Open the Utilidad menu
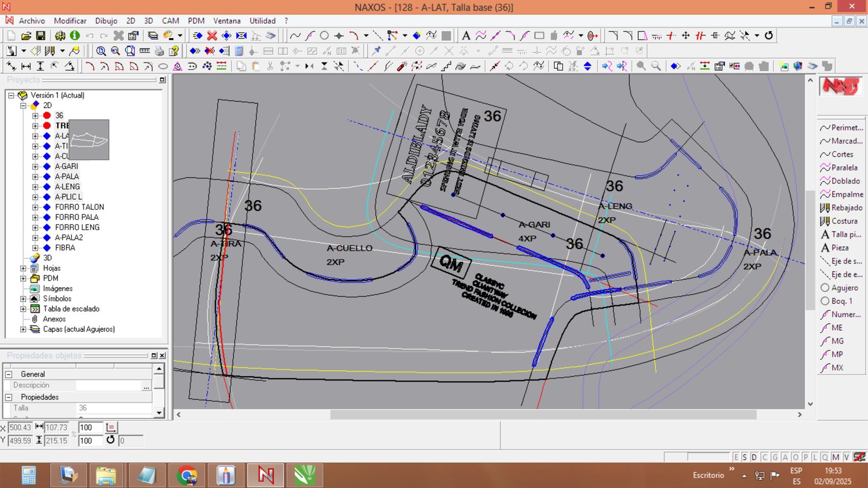The height and width of the screenshot is (488, 868). point(262,21)
